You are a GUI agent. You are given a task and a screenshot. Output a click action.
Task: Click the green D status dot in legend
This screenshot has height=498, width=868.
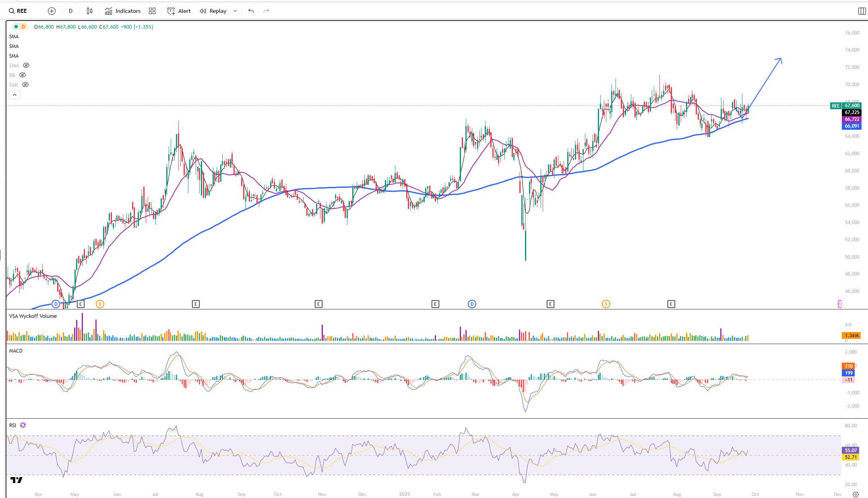[x=16, y=27]
